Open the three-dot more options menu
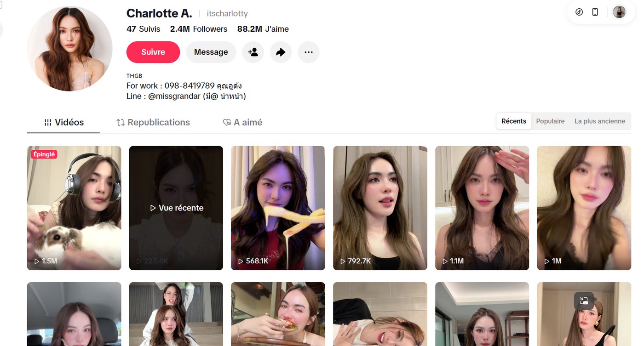This screenshot has height=346, width=644. pyautogui.click(x=309, y=52)
